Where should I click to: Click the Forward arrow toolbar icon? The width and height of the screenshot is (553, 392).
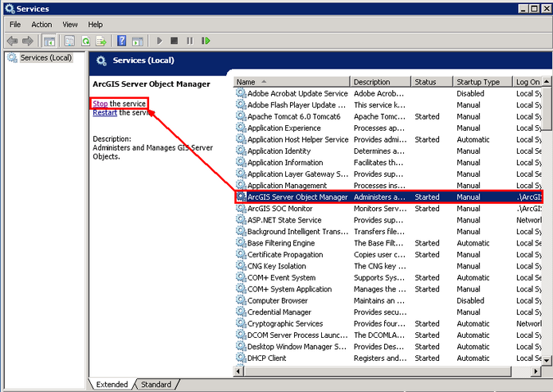[27, 41]
